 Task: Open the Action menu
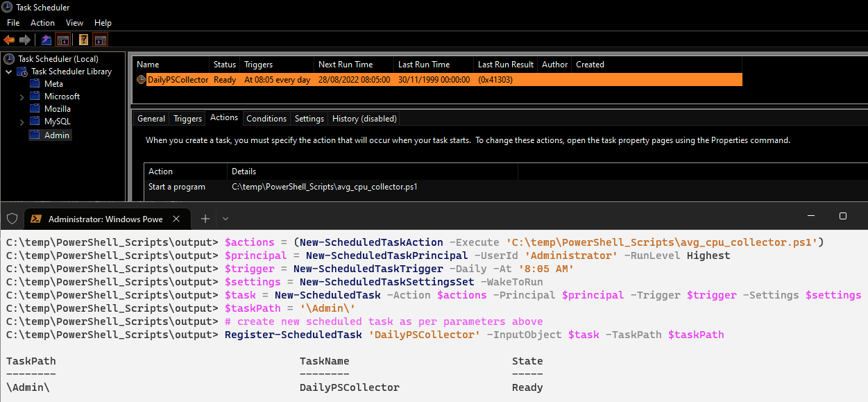click(x=42, y=22)
